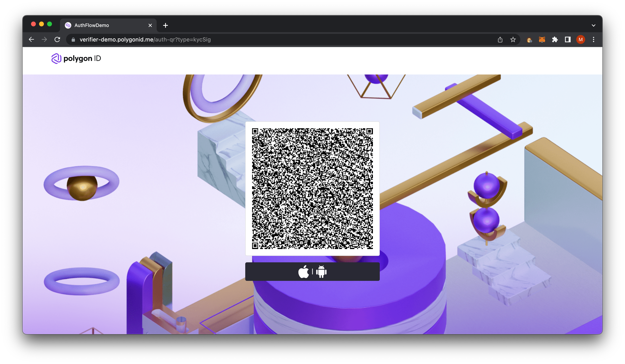Click the Apple app download icon
Image resolution: width=625 pixels, height=364 pixels.
[x=304, y=272]
